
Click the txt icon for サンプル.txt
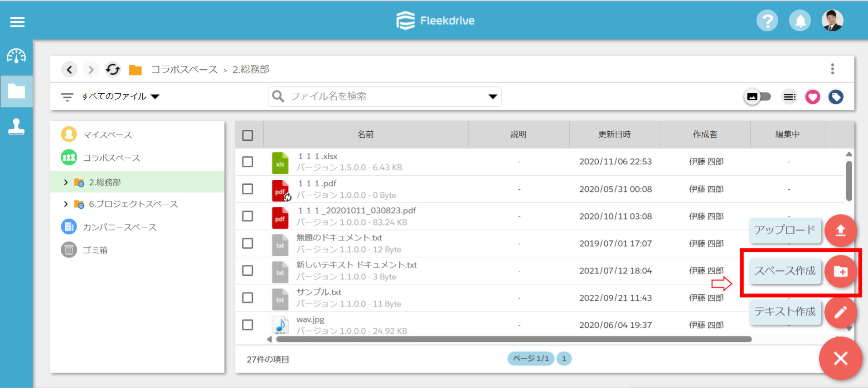(280, 299)
